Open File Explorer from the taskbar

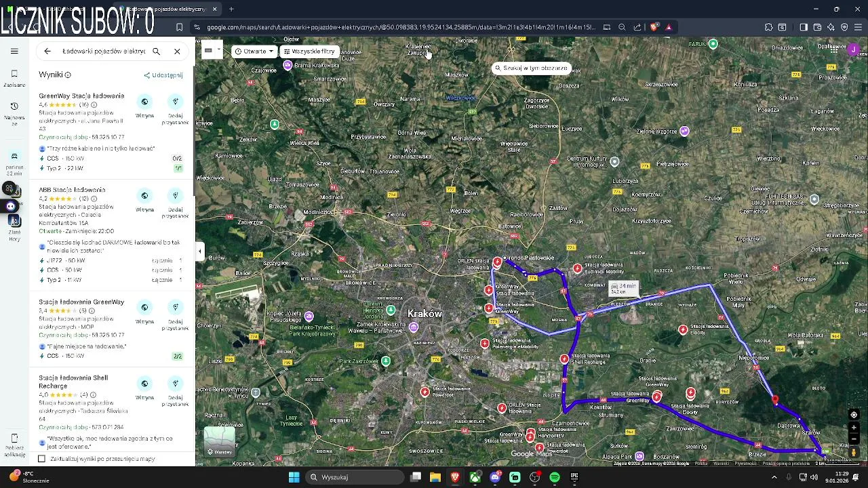pos(435,477)
